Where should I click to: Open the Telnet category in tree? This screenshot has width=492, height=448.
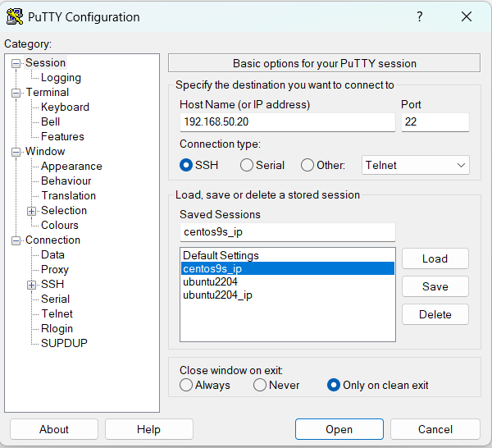click(57, 313)
